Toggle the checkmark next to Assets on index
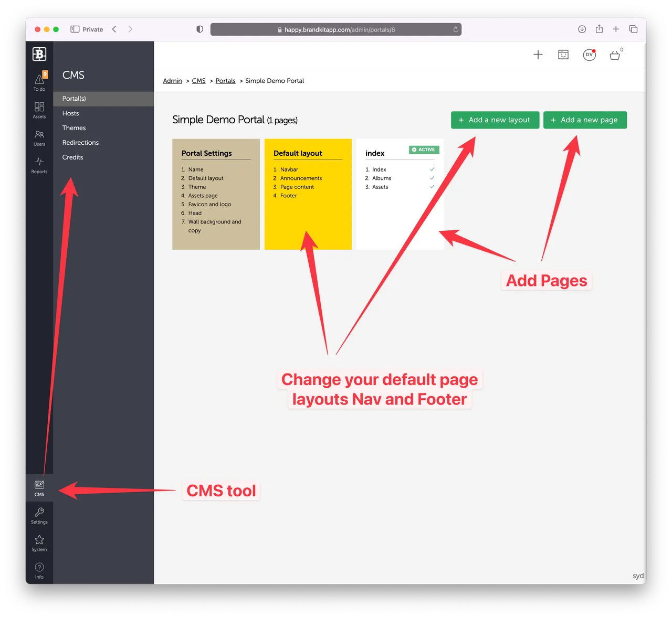The image size is (672, 618). click(x=432, y=186)
